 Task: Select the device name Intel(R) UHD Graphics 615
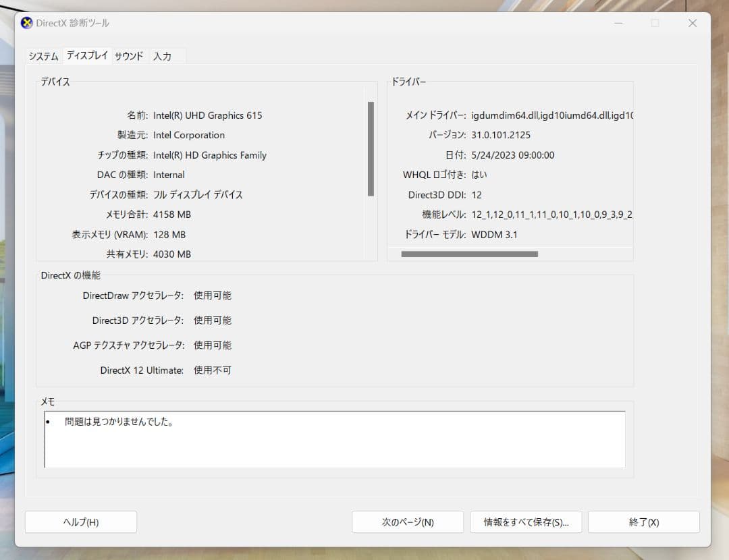pyautogui.click(x=208, y=115)
